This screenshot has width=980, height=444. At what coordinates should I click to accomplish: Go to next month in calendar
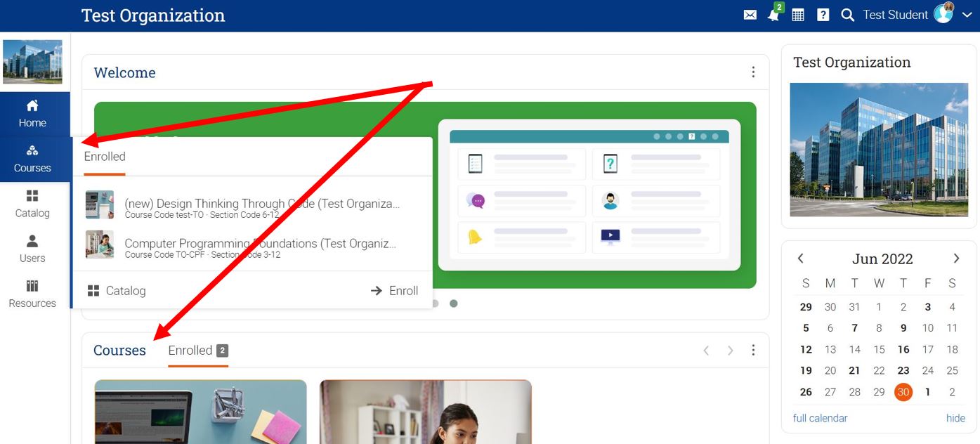click(x=956, y=259)
